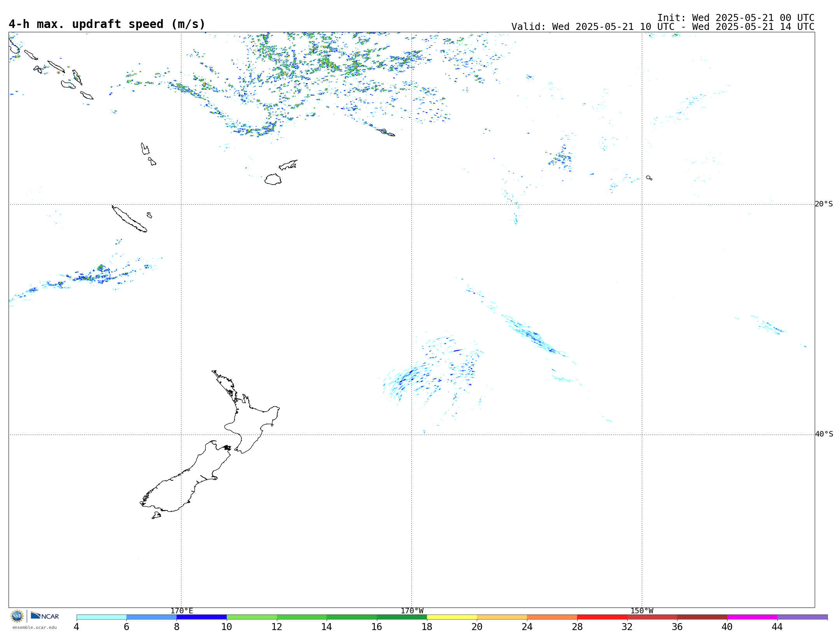
Task: Click the 150°W longitude label
Action: tap(642, 611)
